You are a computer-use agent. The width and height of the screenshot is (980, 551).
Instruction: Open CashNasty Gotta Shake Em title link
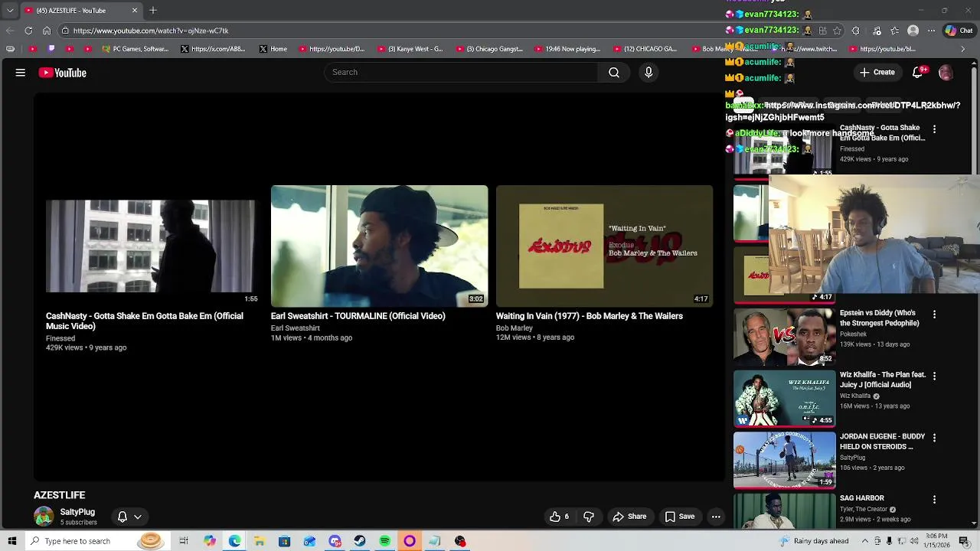point(145,321)
